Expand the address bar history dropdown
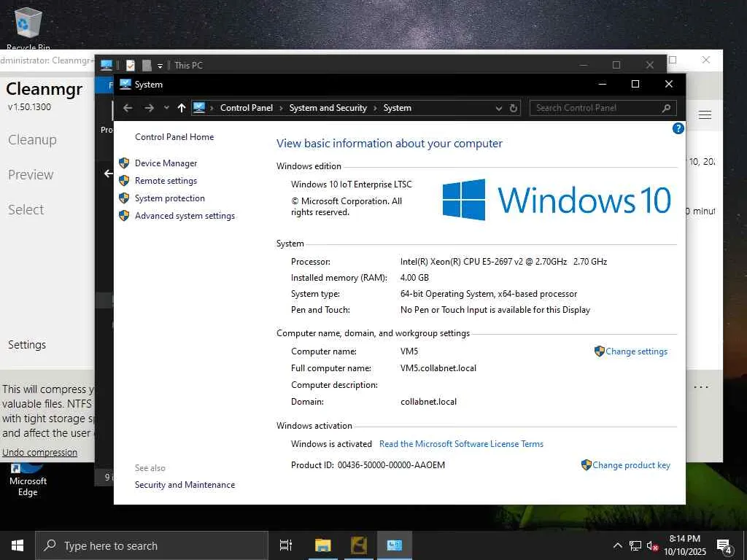Screen dimensions: 747x560 [499, 109]
